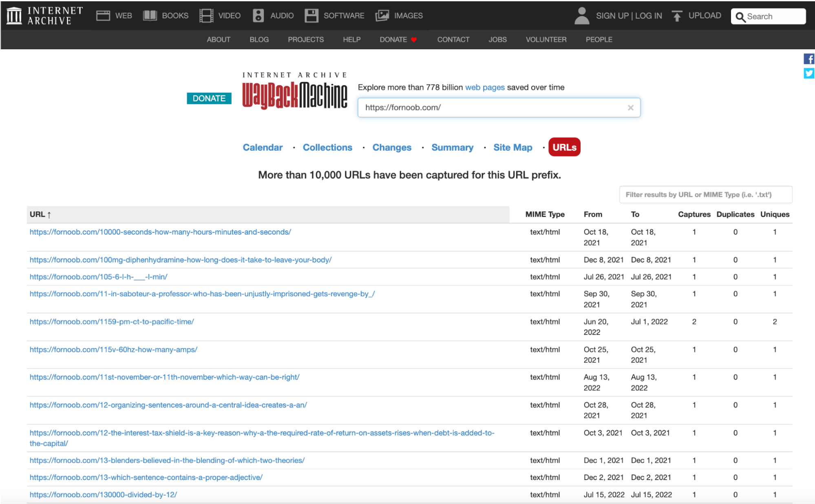Switch to the Calendar tab
815x504 pixels.
[263, 147]
